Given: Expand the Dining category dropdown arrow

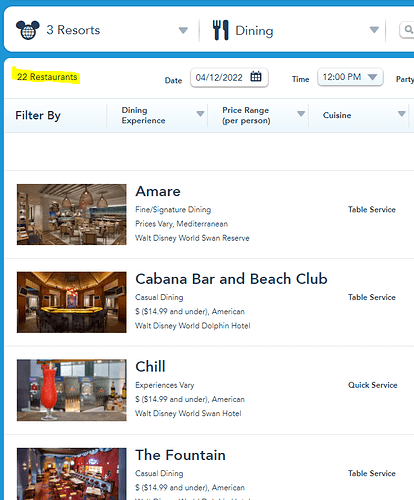Looking at the screenshot, I should 374,30.
